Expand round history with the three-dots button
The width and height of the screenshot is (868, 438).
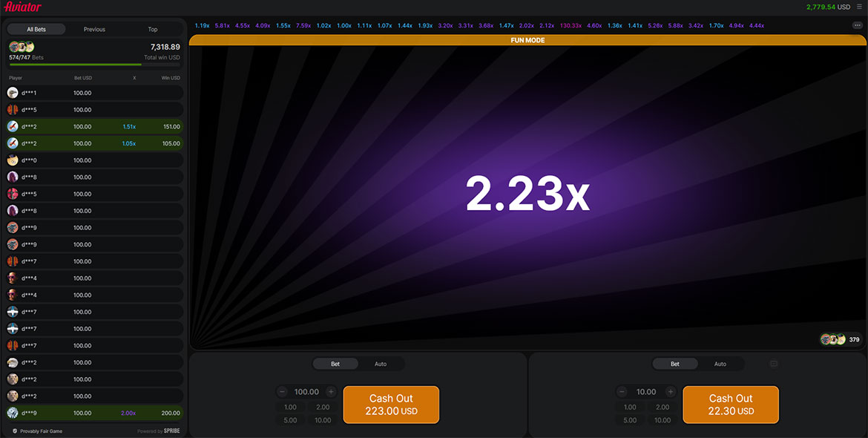pyautogui.click(x=857, y=25)
